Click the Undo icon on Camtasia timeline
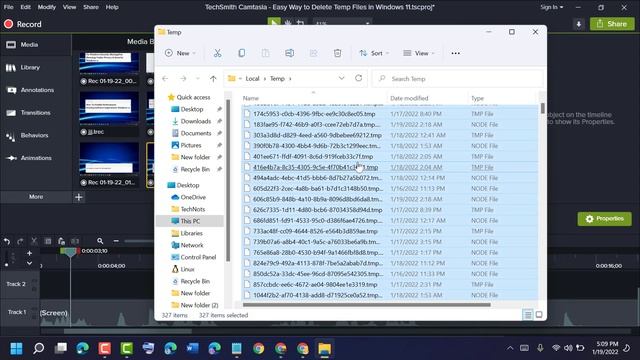 7,241
